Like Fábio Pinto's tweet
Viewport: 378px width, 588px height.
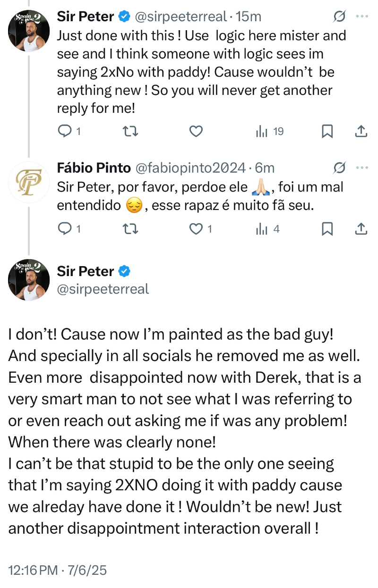pyautogui.click(x=196, y=229)
